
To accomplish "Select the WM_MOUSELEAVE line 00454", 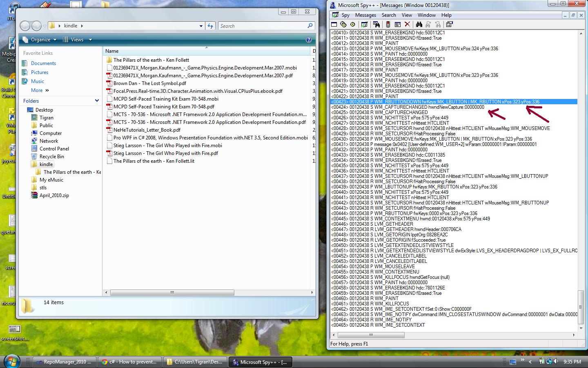I will coord(373,267).
